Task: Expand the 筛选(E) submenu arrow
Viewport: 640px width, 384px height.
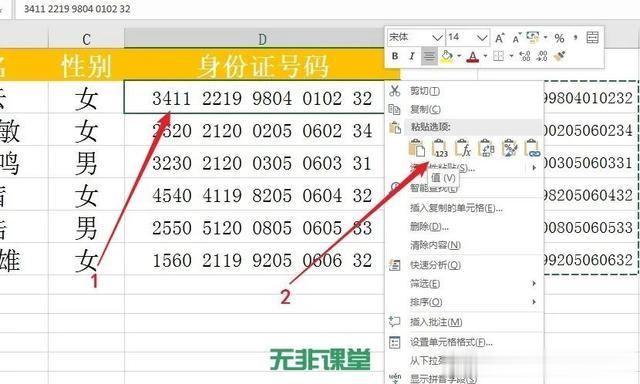Action: pos(534,283)
